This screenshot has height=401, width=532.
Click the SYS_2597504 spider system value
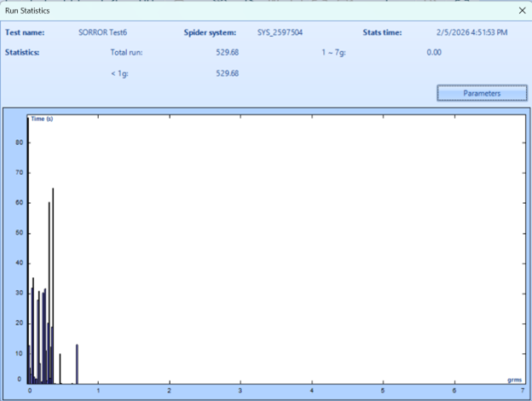tap(280, 32)
